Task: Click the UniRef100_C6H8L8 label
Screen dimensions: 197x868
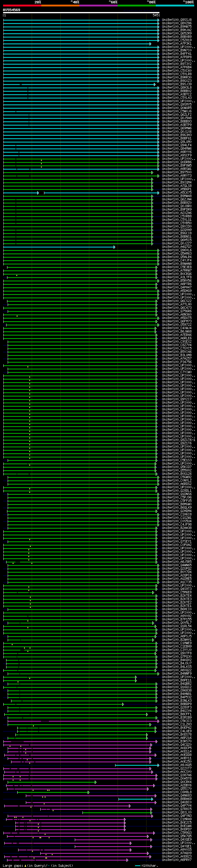Action: pyautogui.click(x=177, y=792)
